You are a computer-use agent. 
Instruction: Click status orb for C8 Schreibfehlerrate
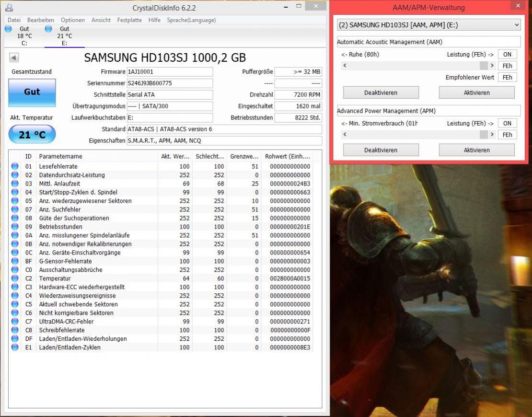pyautogui.click(x=15, y=330)
